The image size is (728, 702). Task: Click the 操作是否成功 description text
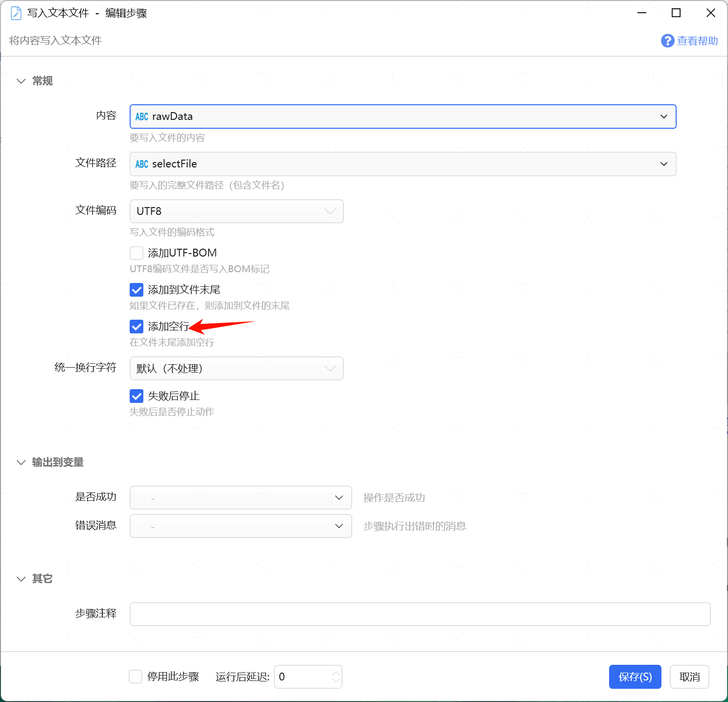(394, 498)
